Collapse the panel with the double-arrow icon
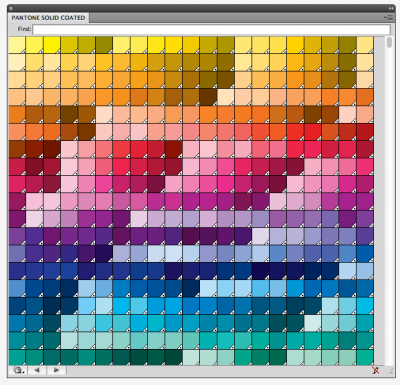The width and height of the screenshot is (400, 385). point(391,8)
